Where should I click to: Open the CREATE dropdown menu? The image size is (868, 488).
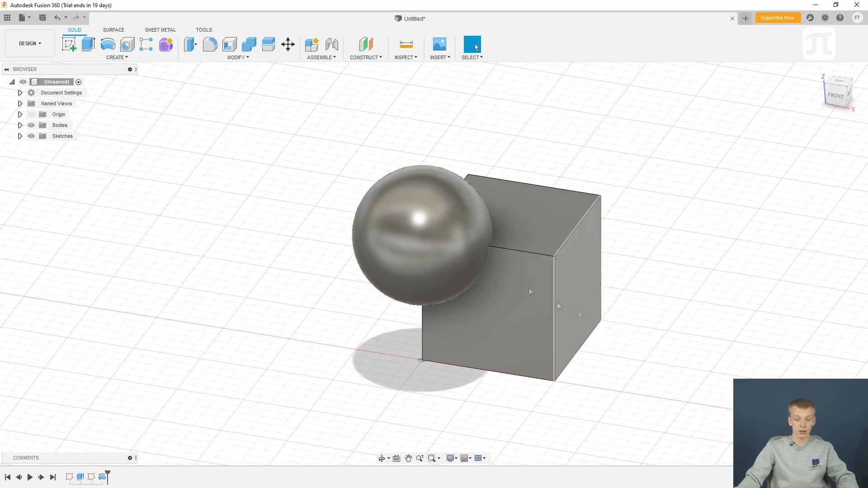click(x=117, y=57)
